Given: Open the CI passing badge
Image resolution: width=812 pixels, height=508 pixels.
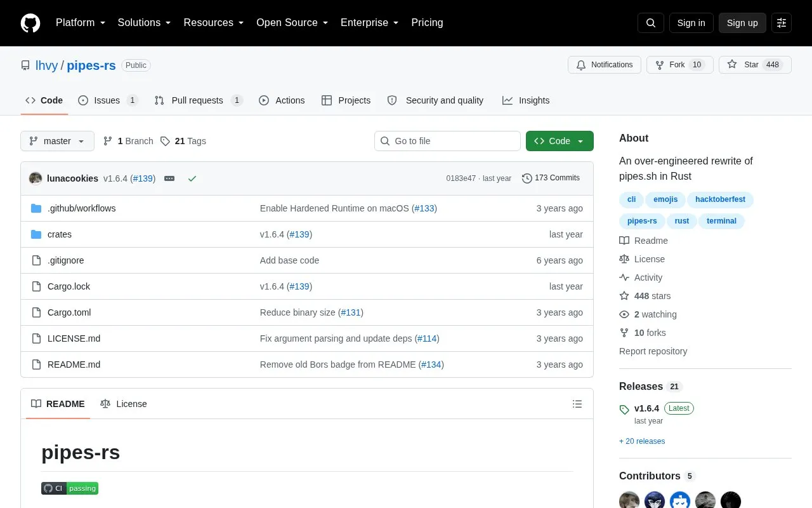Looking at the screenshot, I should pos(70,488).
